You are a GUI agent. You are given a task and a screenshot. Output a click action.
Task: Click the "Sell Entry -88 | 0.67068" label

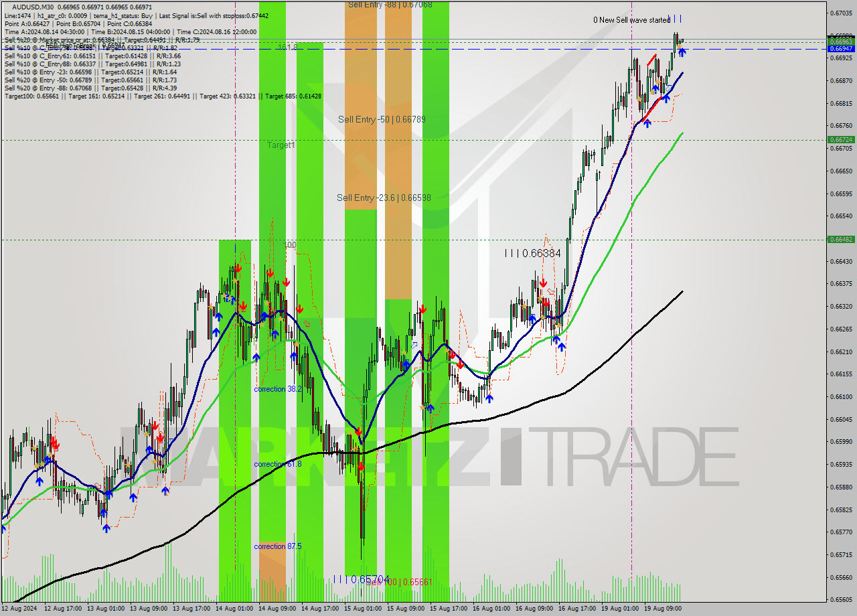(x=390, y=5)
